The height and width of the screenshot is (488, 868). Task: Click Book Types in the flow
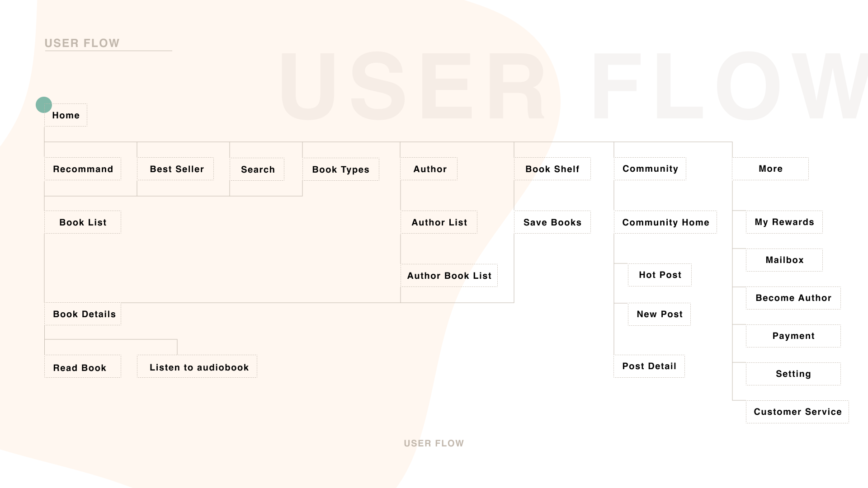point(341,169)
